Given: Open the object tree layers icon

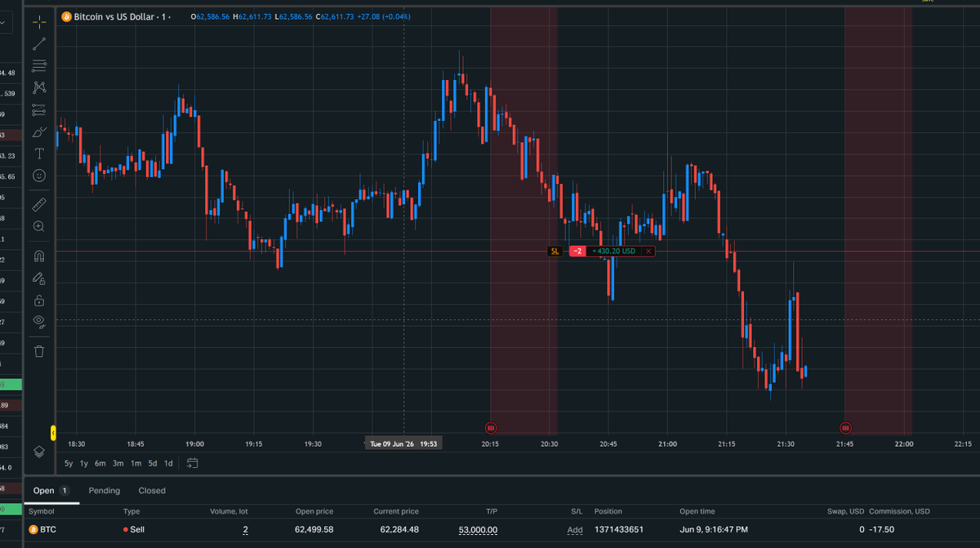Looking at the screenshot, I should click(39, 452).
